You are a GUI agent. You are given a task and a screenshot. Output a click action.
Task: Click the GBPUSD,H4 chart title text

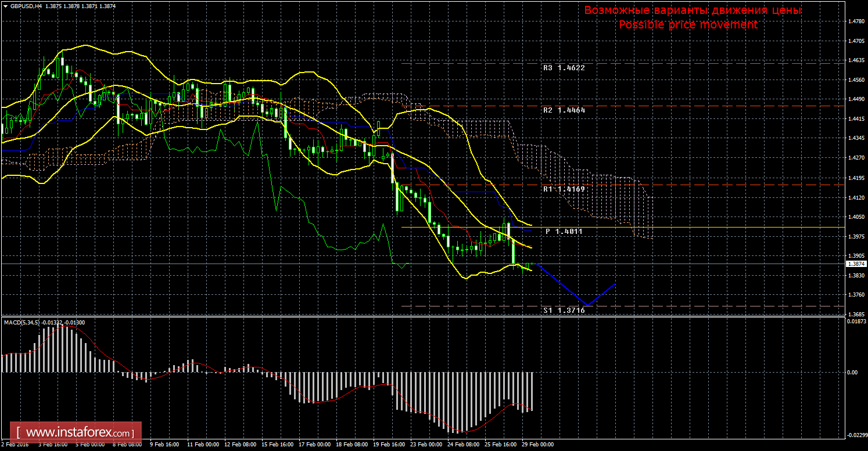coord(26,6)
